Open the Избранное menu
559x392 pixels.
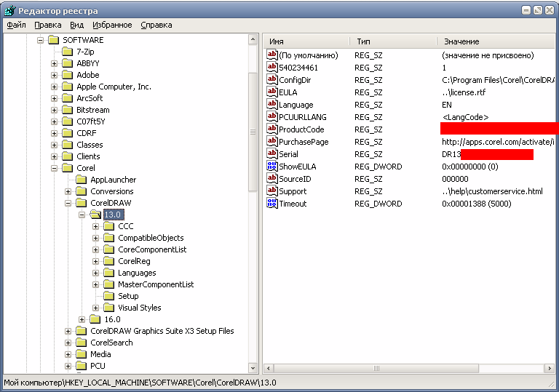pos(112,25)
